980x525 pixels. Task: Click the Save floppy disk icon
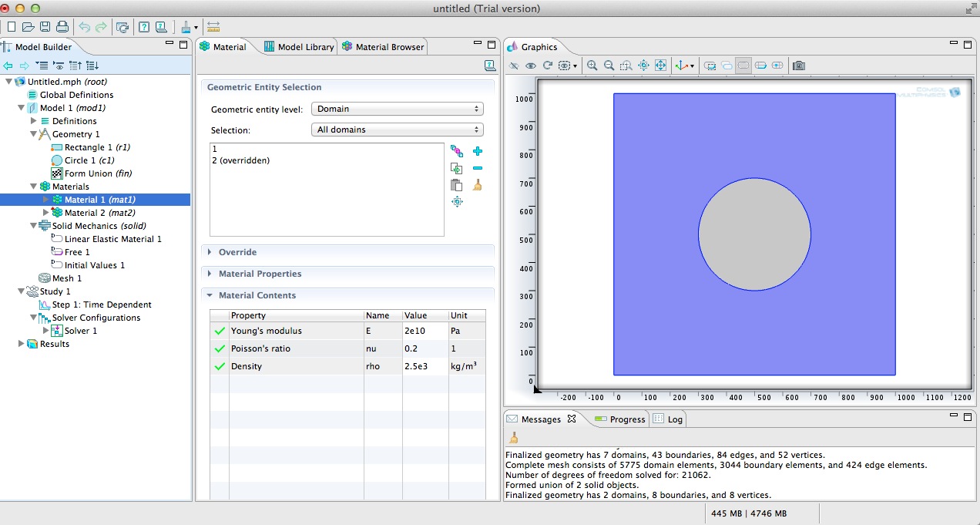45,27
